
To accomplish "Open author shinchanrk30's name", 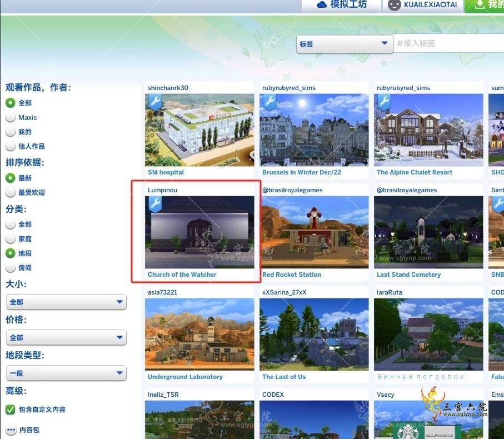I will (x=168, y=88).
